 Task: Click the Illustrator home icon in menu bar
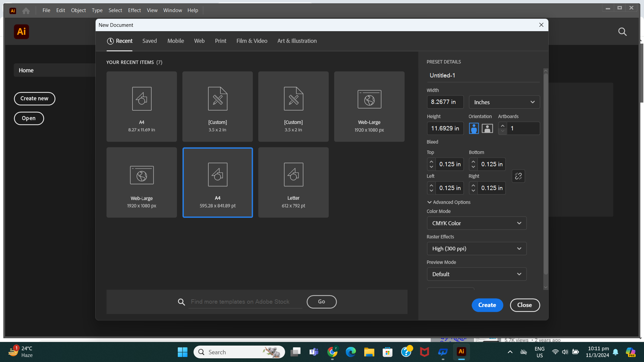tap(26, 11)
